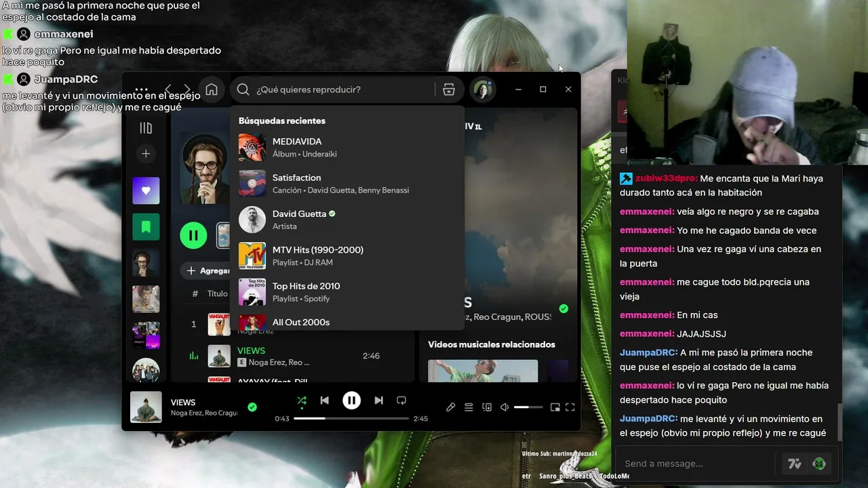This screenshot has width=868, height=488.
Task: Open the green bookmark Your Episodes item
Action: [146, 227]
